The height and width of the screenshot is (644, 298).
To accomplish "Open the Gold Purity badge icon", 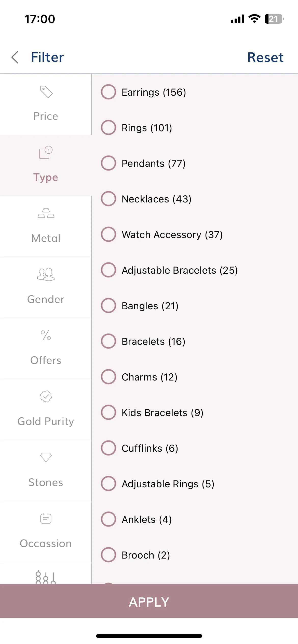I will point(46,396).
